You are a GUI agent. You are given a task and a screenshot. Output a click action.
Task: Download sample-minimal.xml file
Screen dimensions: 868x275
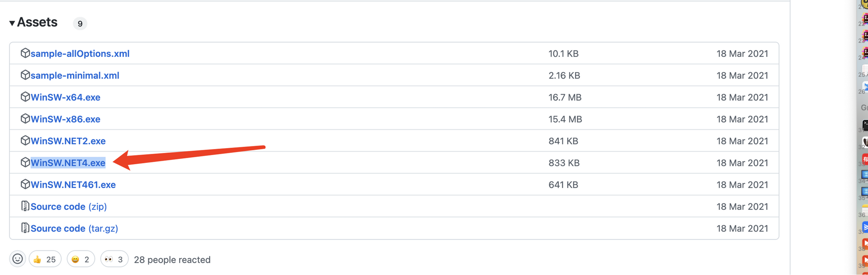pyautogui.click(x=75, y=75)
